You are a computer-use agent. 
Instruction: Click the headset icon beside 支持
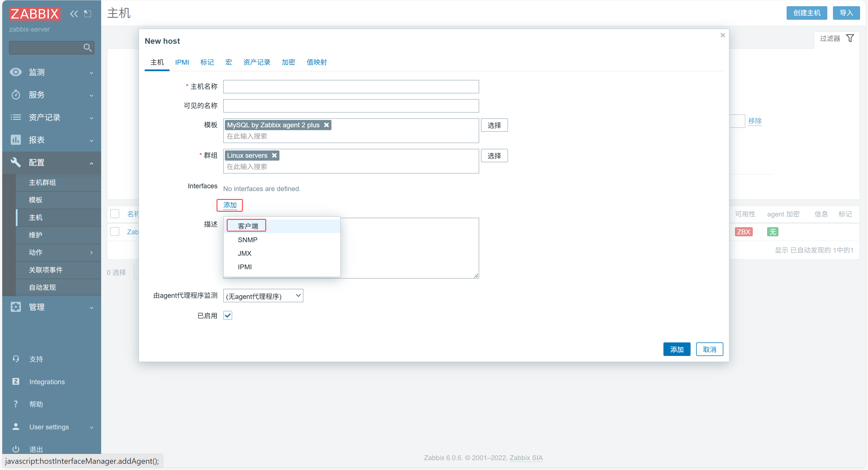point(16,359)
